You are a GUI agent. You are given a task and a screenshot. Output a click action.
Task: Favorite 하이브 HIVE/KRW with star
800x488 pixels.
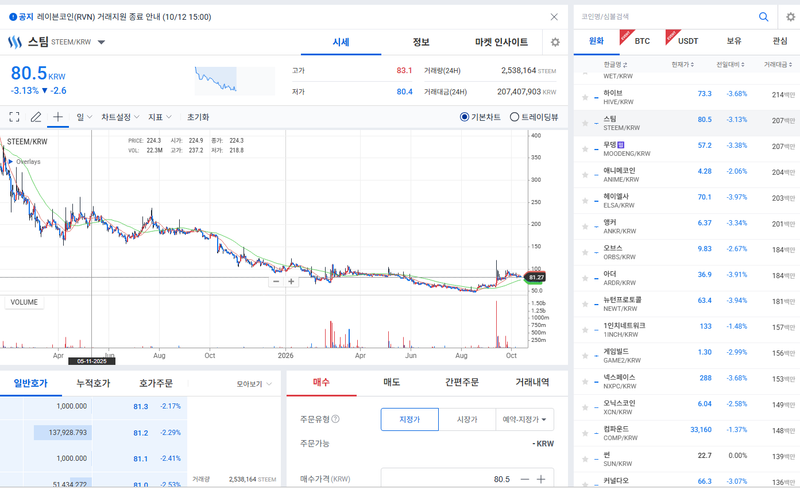pyautogui.click(x=585, y=97)
